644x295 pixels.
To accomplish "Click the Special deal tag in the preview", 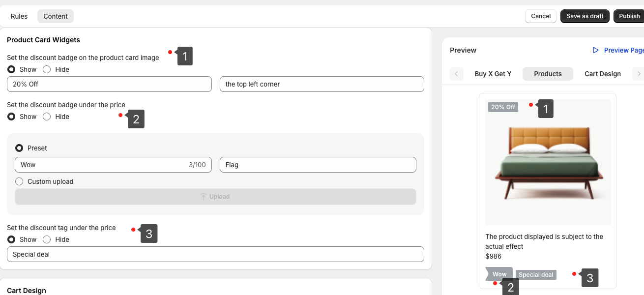I will pyautogui.click(x=536, y=275).
